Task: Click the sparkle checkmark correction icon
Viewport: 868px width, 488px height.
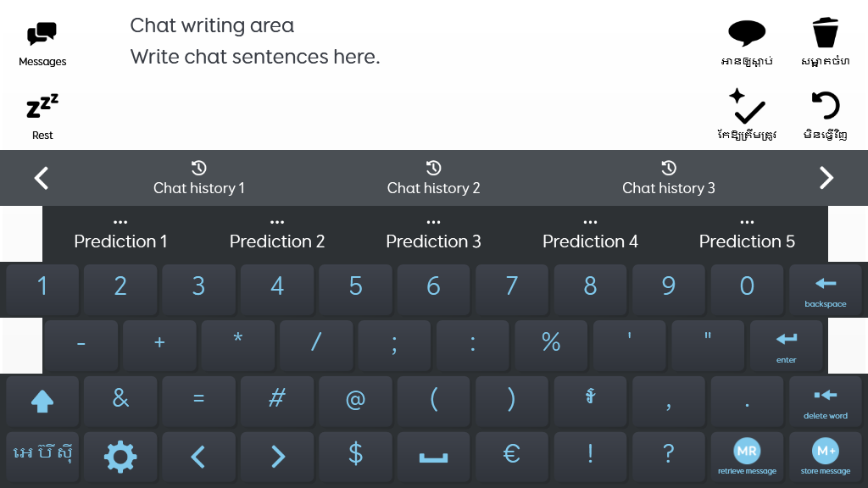Action: (x=747, y=114)
